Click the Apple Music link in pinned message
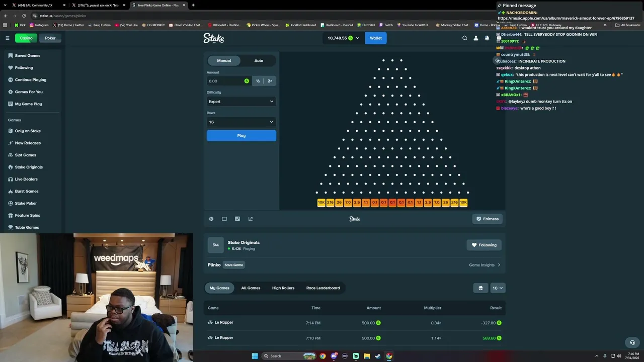The width and height of the screenshot is (644, 362). pos(566,18)
